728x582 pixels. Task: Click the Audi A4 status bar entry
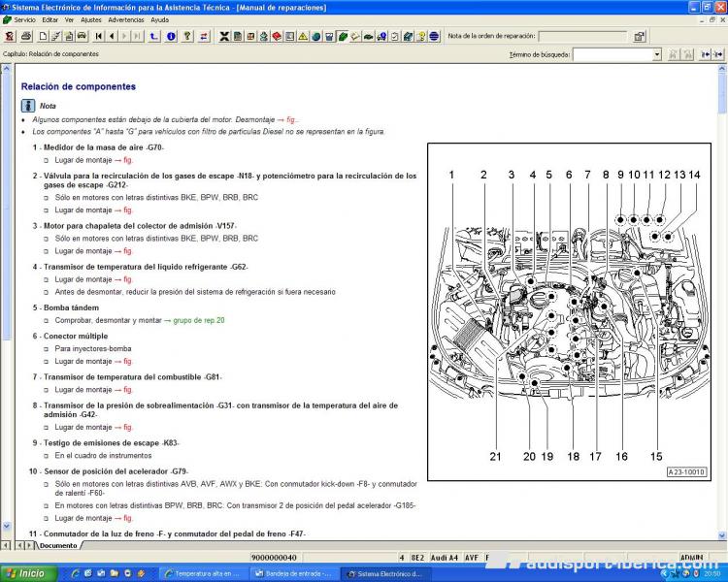click(445, 558)
